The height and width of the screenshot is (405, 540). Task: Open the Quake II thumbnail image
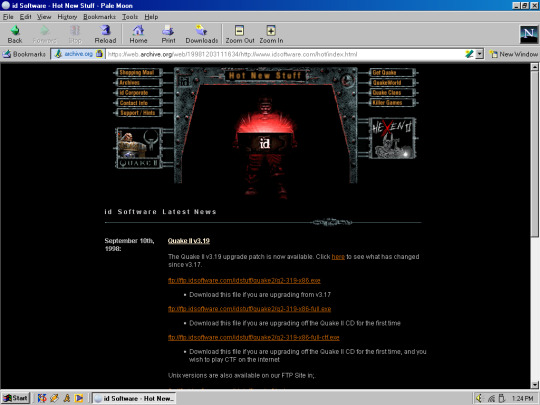pyautogui.click(x=139, y=148)
